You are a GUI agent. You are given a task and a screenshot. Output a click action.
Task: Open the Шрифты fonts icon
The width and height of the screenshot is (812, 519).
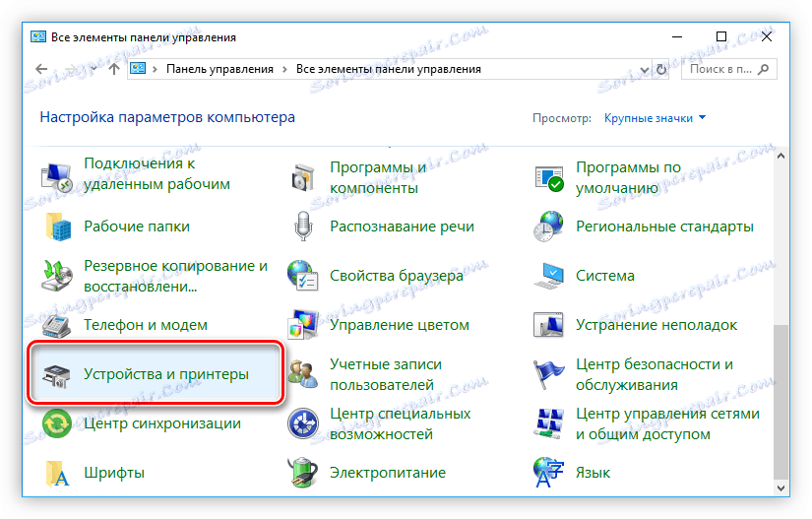(x=57, y=473)
